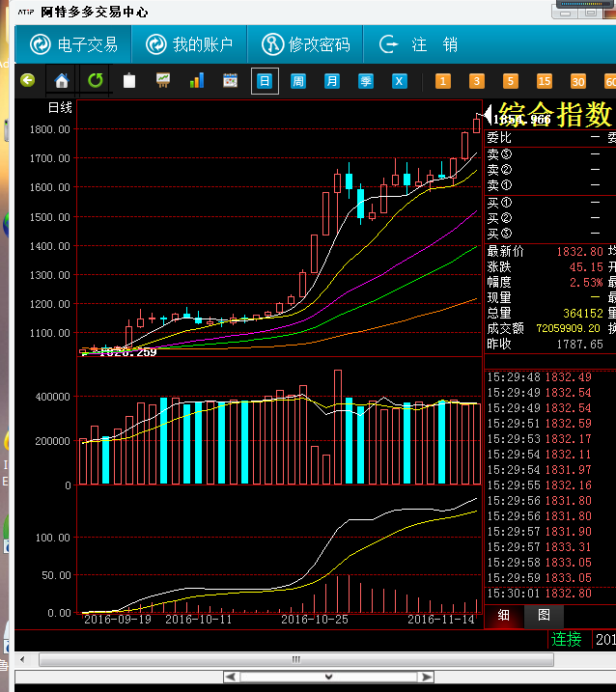Select monthly 月 chart period
The width and height of the screenshot is (616, 692).
pos(332,81)
